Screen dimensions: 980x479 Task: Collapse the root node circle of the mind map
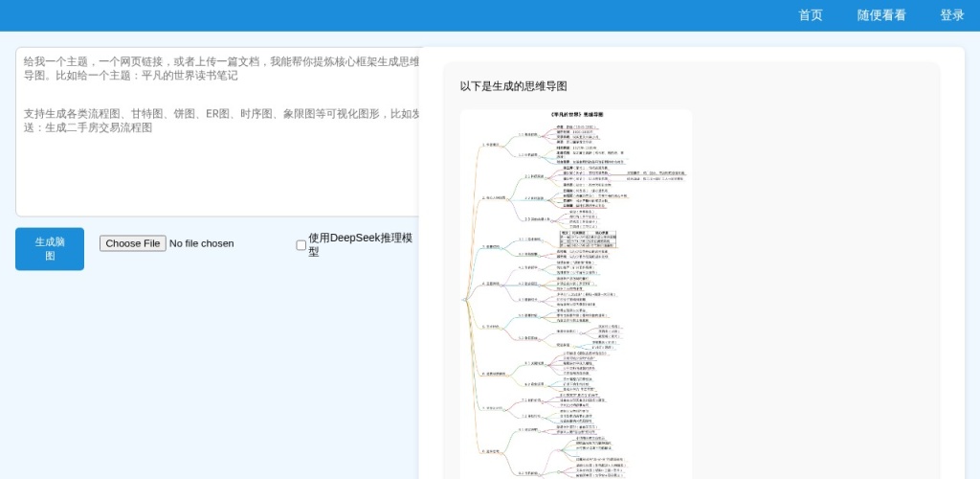(x=463, y=300)
